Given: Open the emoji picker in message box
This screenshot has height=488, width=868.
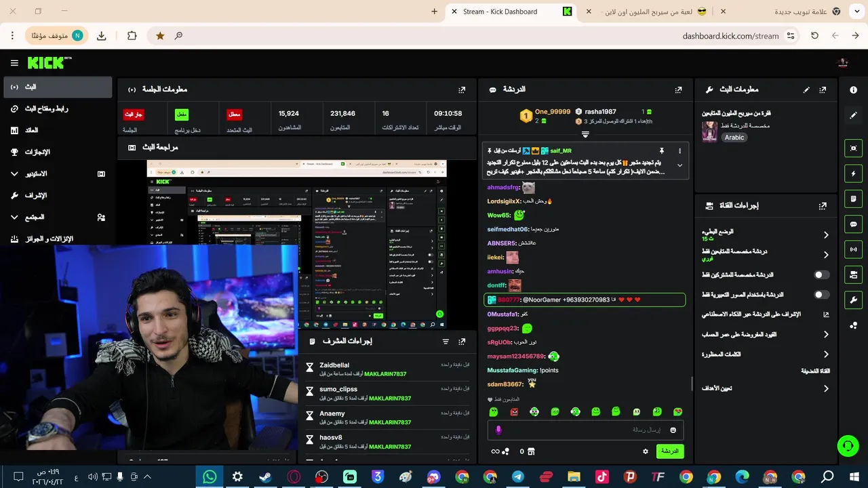Looking at the screenshot, I should (673, 430).
